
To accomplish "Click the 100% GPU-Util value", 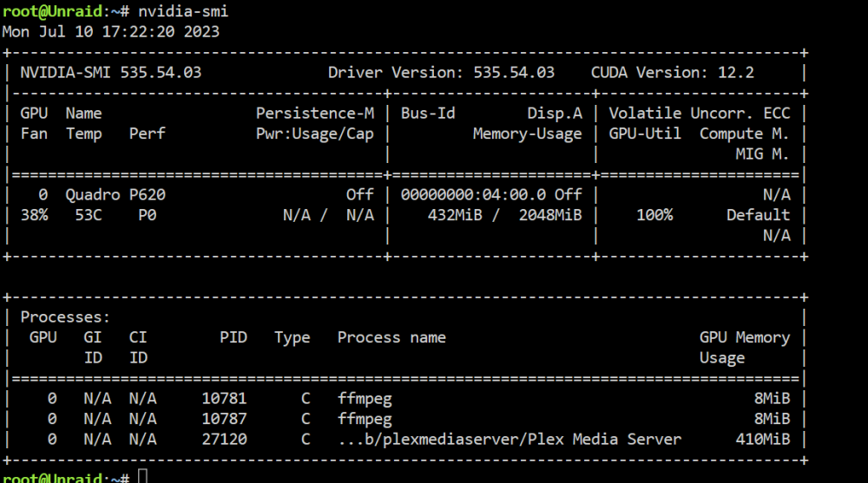I will [x=654, y=215].
